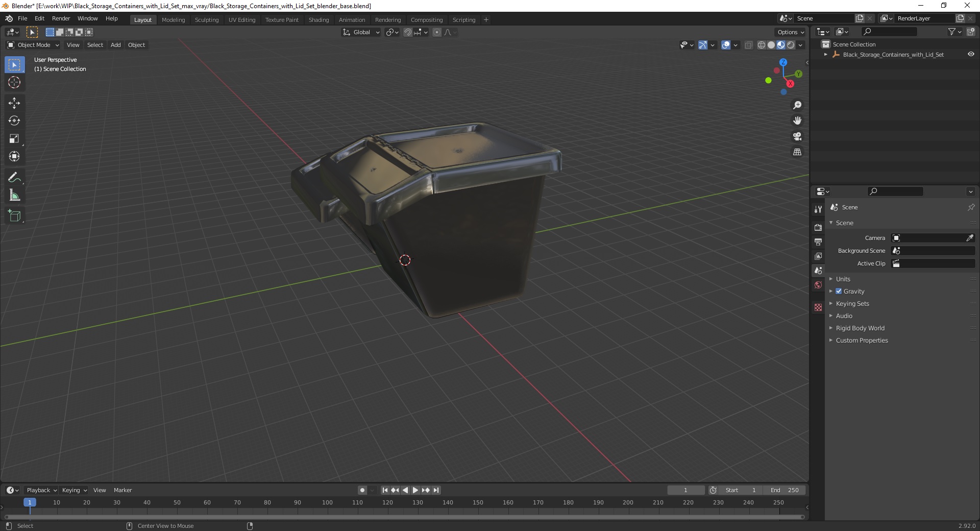Open the shading options dropdown

pos(800,45)
